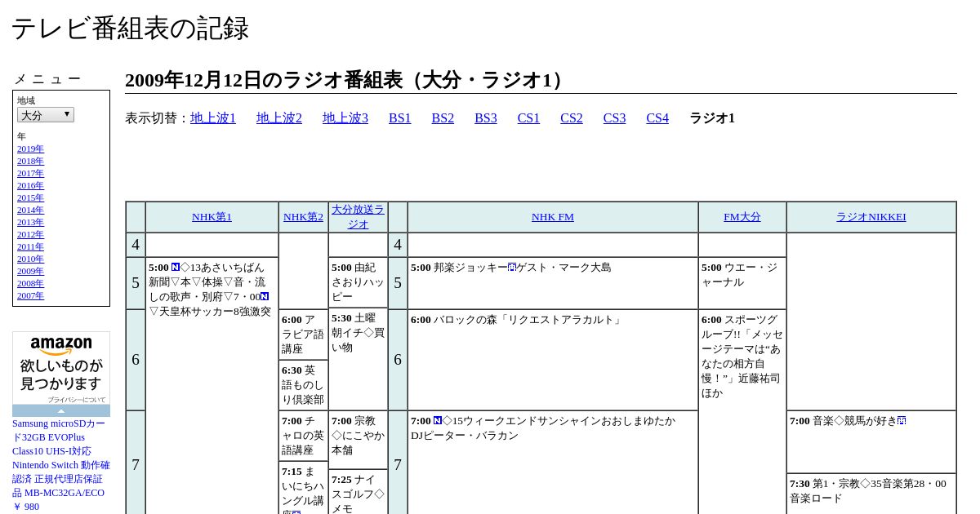Open the 2017年 year link

point(30,174)
